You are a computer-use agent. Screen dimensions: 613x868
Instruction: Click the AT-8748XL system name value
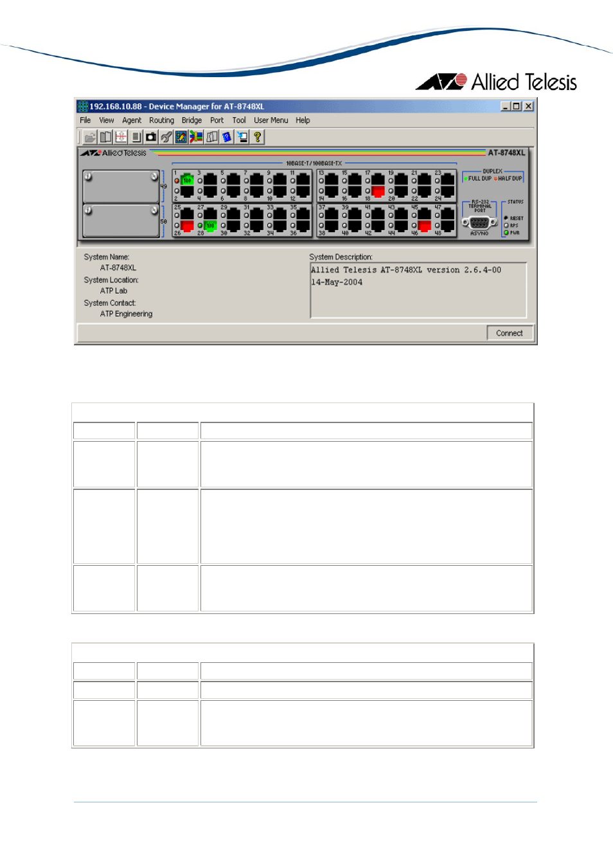pyautogui.click(x=118, y=268)
